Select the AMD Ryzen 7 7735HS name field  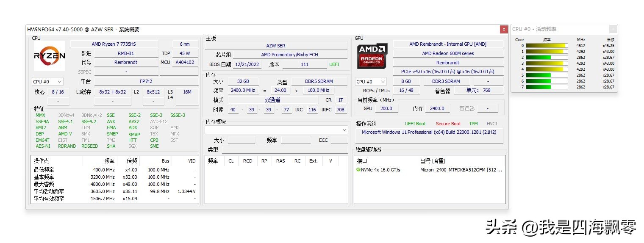point(114,44)
